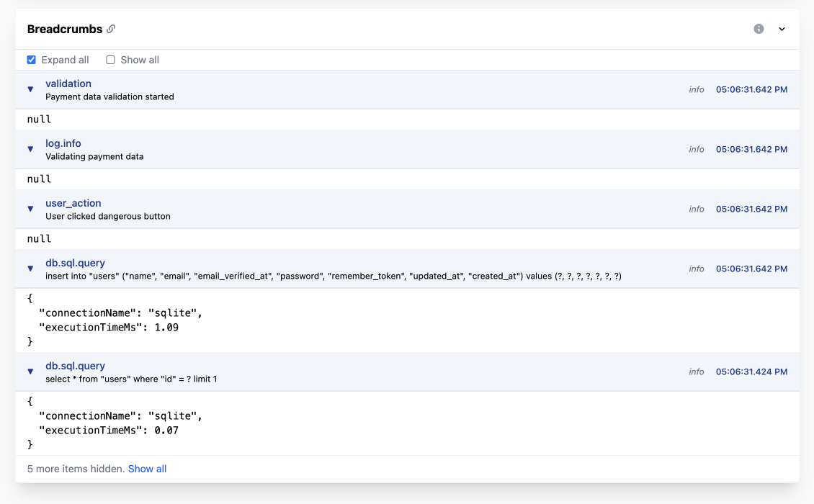Click executionTimeMs 0.07 value

(166, 431)
